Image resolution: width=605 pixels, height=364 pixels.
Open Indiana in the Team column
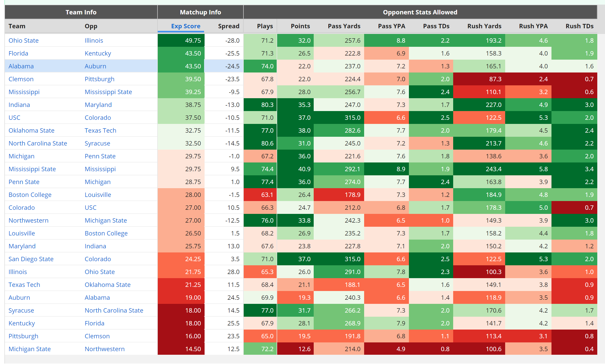(x=19, y=105)
